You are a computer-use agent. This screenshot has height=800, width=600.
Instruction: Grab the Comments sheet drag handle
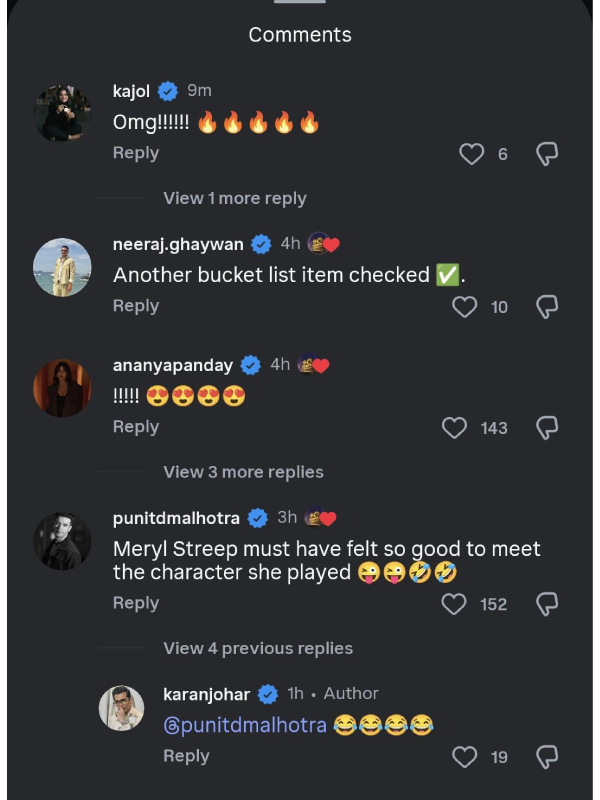click(x=300, y=3)
